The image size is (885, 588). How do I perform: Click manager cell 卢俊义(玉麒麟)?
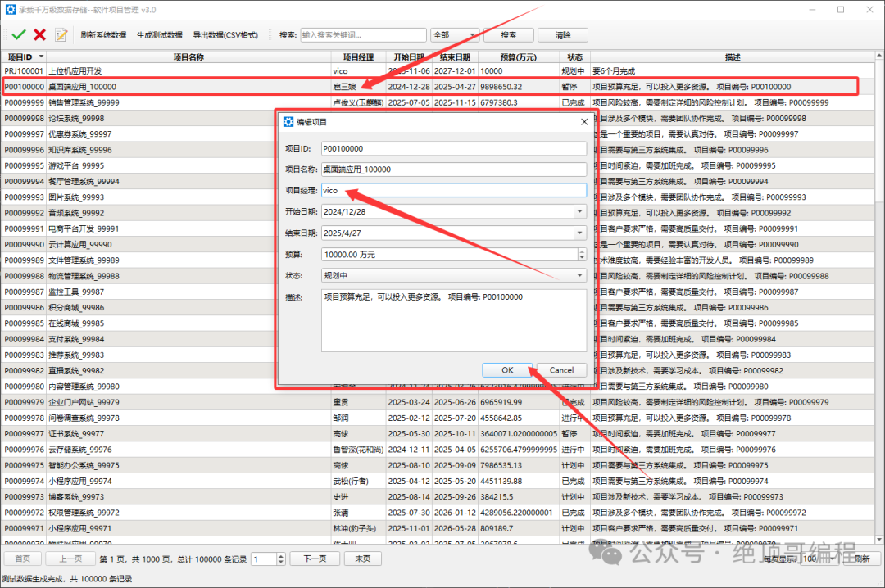pyautogui.click(x=358, y=102)
